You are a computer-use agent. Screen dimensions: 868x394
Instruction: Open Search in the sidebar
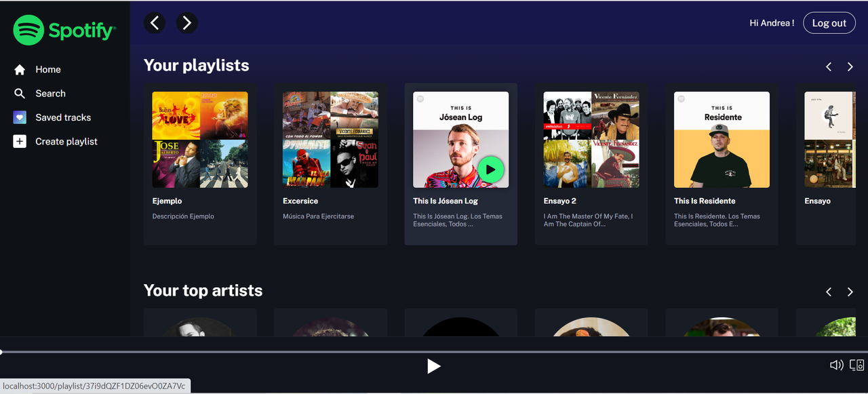(51, 94)
